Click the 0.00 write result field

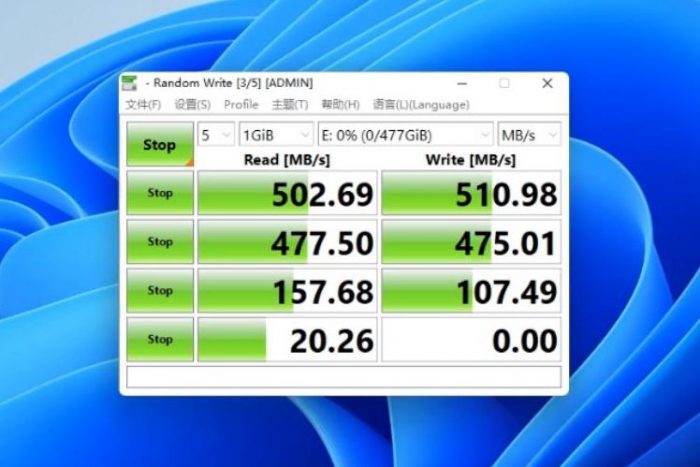(x=471, y=340)
